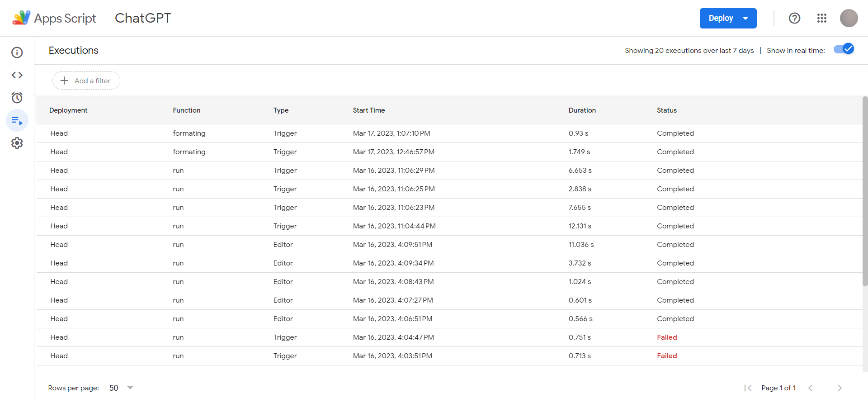868x403 pixels.
Task: Go to the first page icon
Action: point(748,388)
